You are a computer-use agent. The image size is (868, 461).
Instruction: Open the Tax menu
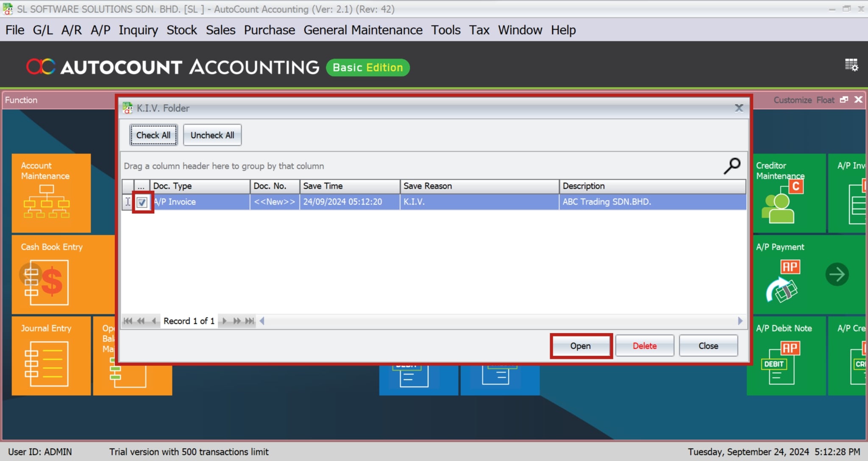(x=479, y=30)
